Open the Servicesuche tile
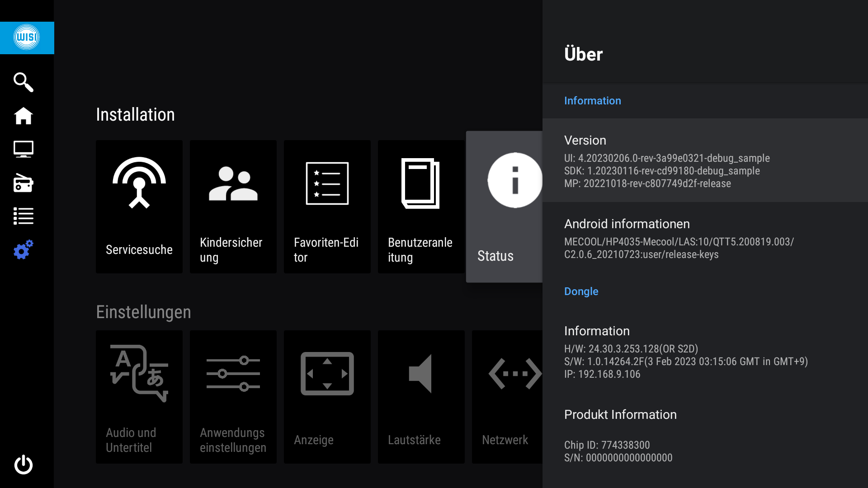The image size is (868, 488). pyautogui.click(x=139, y=206)
